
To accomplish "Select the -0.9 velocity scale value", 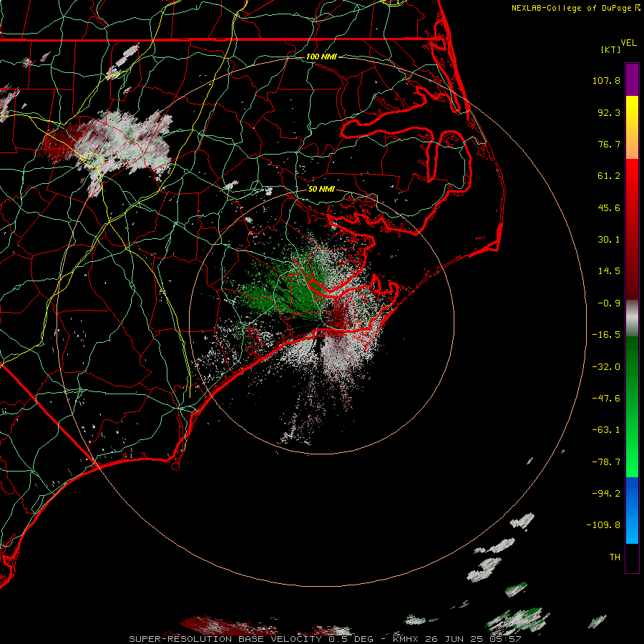I will click(x=609, y=303).
